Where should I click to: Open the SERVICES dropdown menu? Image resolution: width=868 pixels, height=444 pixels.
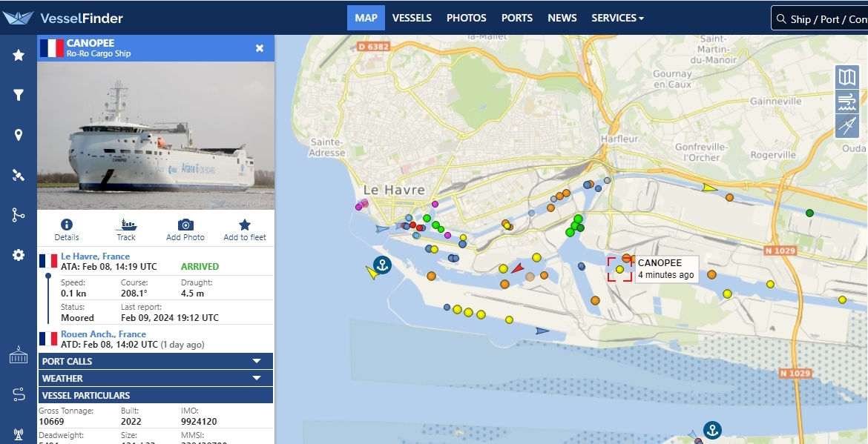617,18
